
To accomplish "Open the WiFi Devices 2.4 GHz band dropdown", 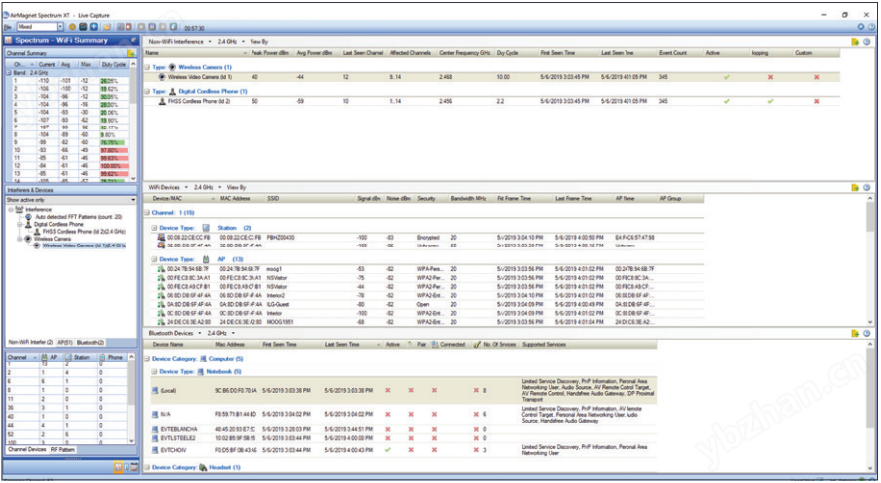I will coord(204,187).
